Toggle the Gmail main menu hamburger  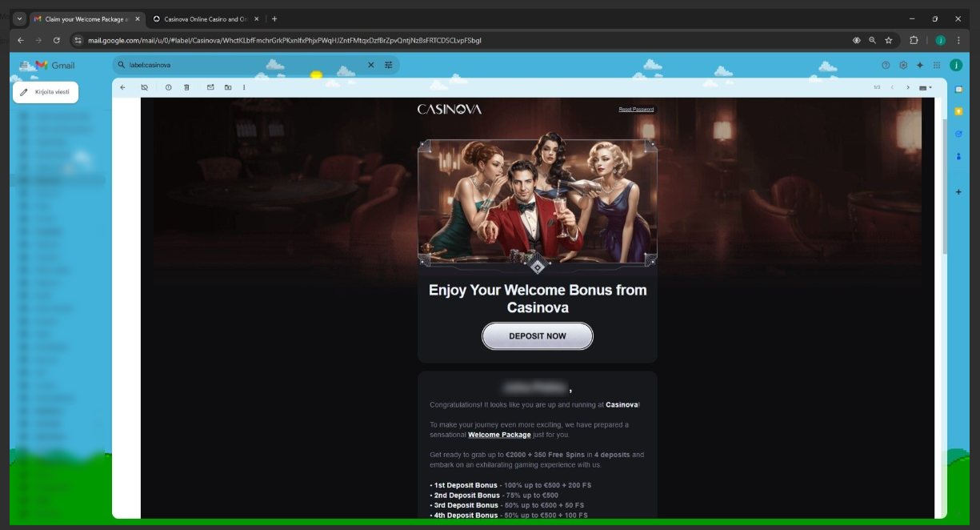click(x=24, y=65)
